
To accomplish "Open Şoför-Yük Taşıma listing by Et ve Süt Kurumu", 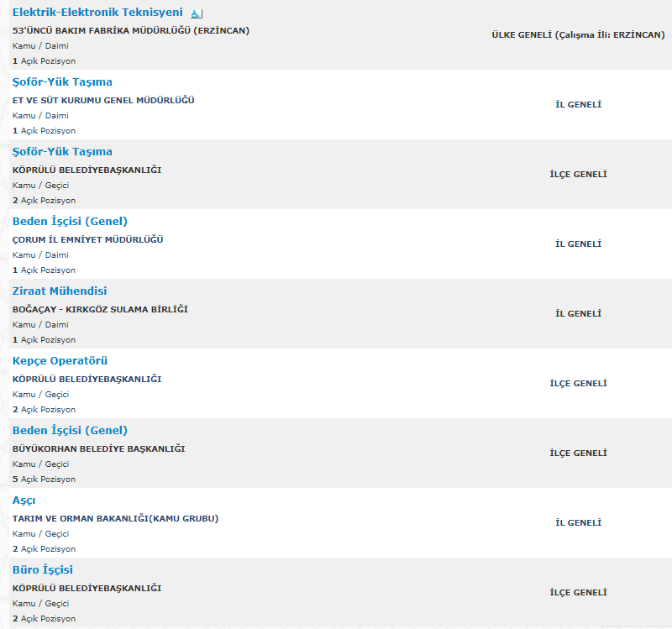I will [x=62, y=81].
